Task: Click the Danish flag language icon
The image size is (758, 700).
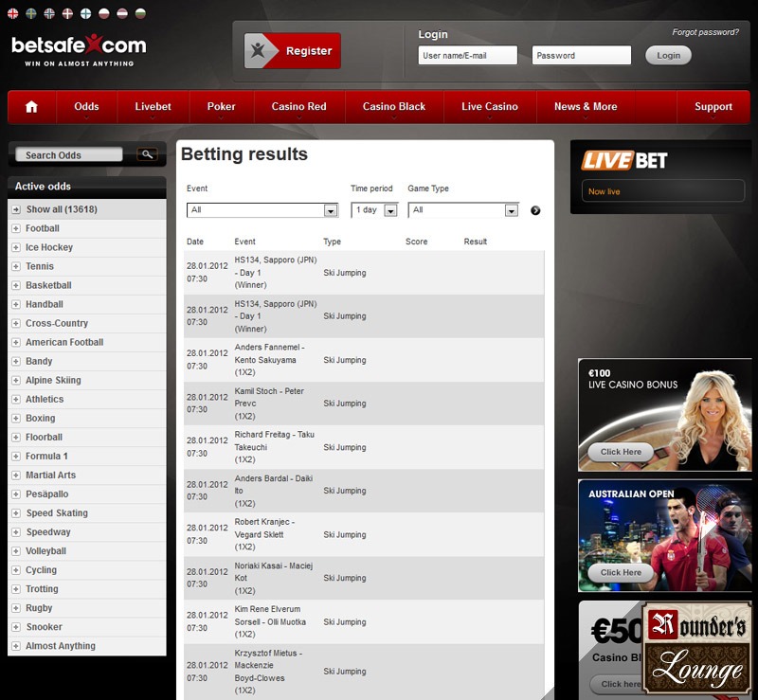Action: pos(67,13)
